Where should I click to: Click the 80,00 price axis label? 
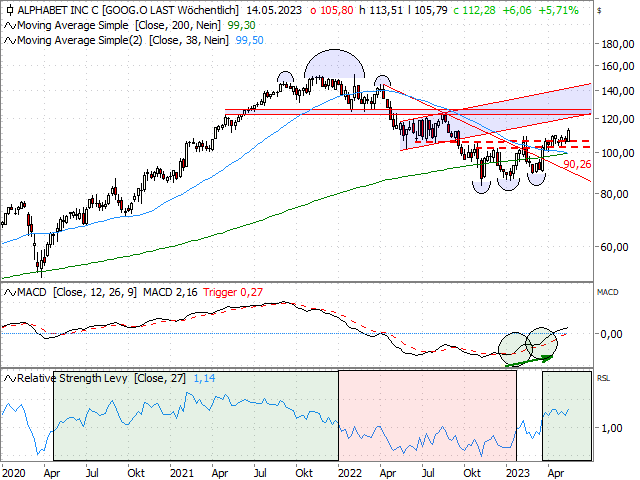(614, 194)
